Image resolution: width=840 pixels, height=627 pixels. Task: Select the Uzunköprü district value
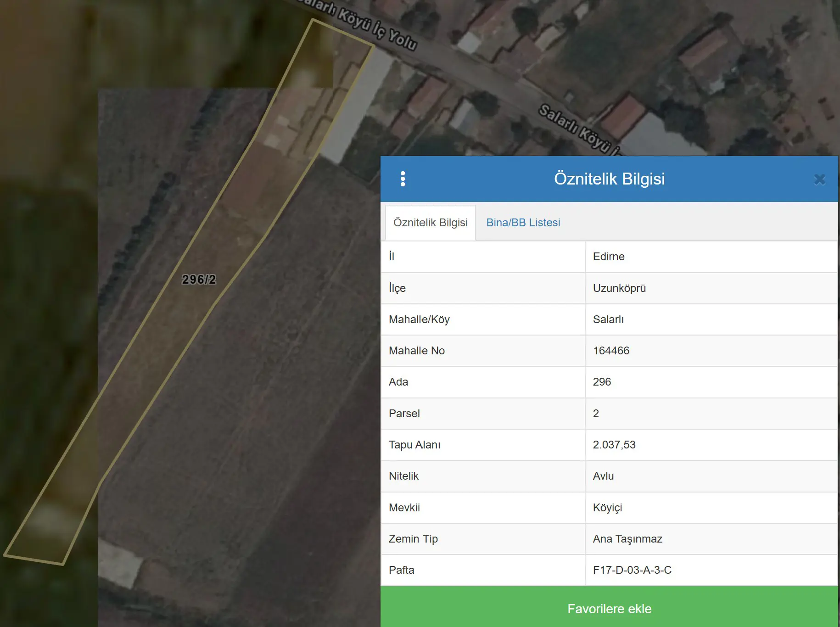[x=619, y=288]
